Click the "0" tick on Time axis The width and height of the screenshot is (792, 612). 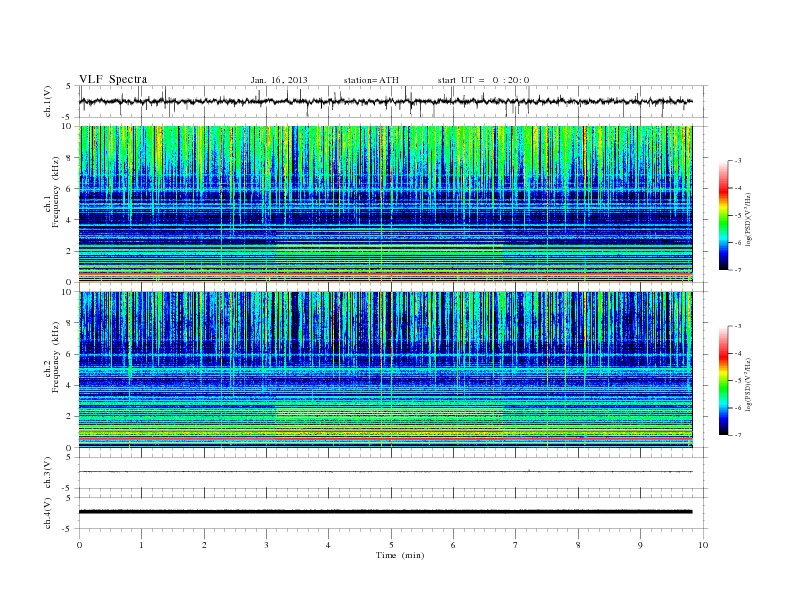point(79,545)
